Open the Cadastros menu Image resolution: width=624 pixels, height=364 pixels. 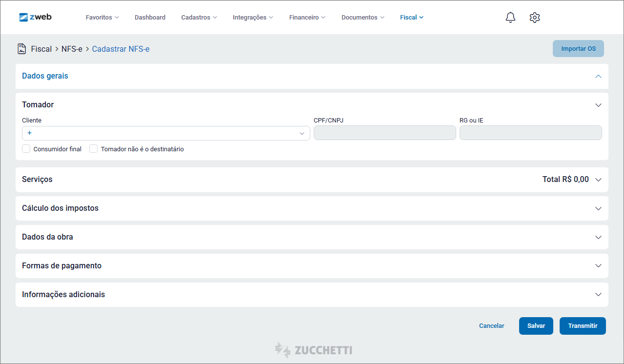[199, 18]
